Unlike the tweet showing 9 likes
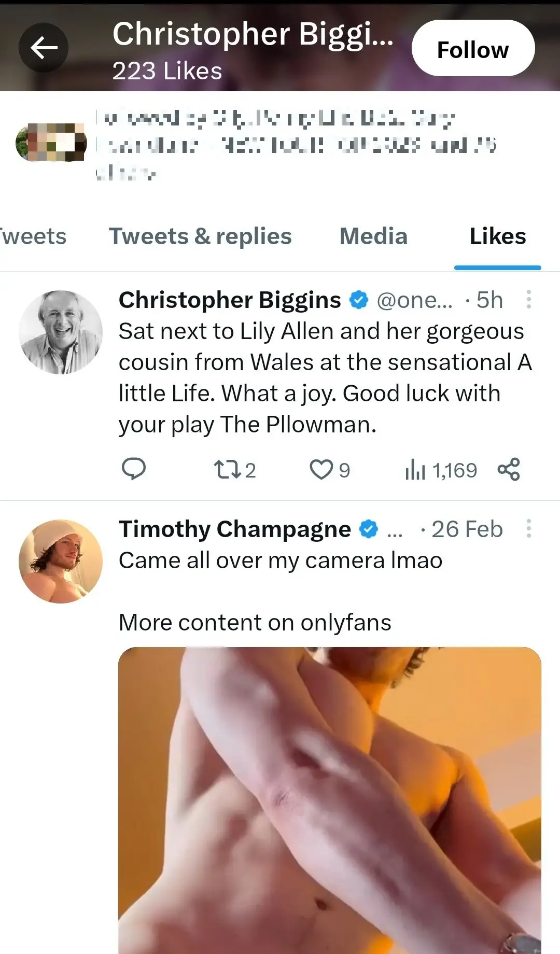Viewport: 560px width, 954px height. [321, 470]
